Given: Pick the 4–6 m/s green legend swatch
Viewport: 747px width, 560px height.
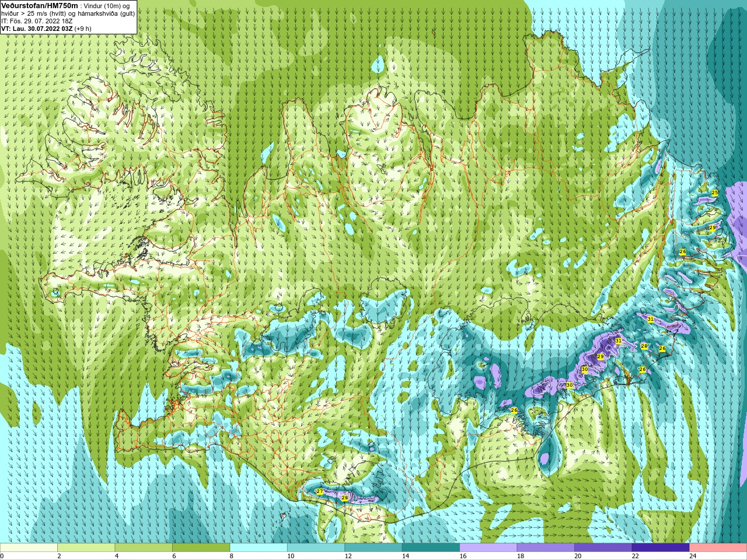Looking at the screenshot, I should click(x=144, y=548).
